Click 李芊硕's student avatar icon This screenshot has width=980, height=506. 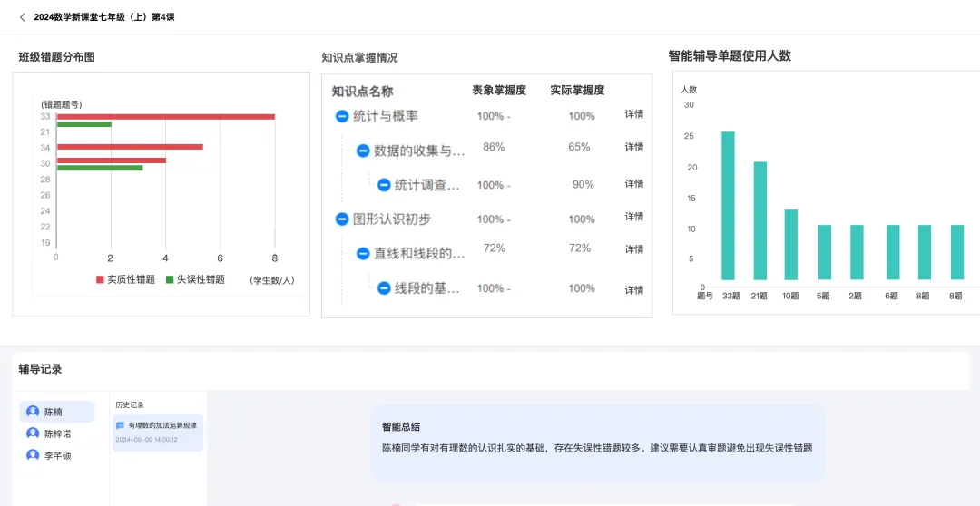(33, 455)
